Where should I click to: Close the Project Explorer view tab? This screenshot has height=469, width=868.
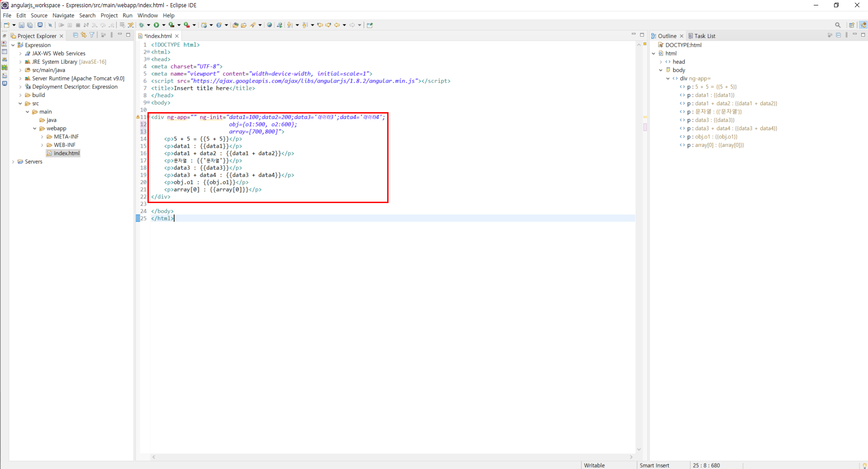click(62, 36)
